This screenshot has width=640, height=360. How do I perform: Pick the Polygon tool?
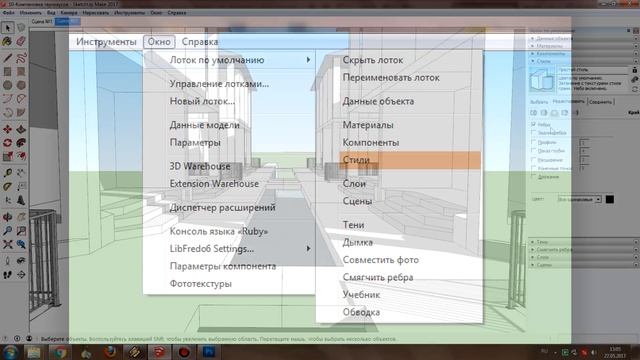click(x=21, y=85)
